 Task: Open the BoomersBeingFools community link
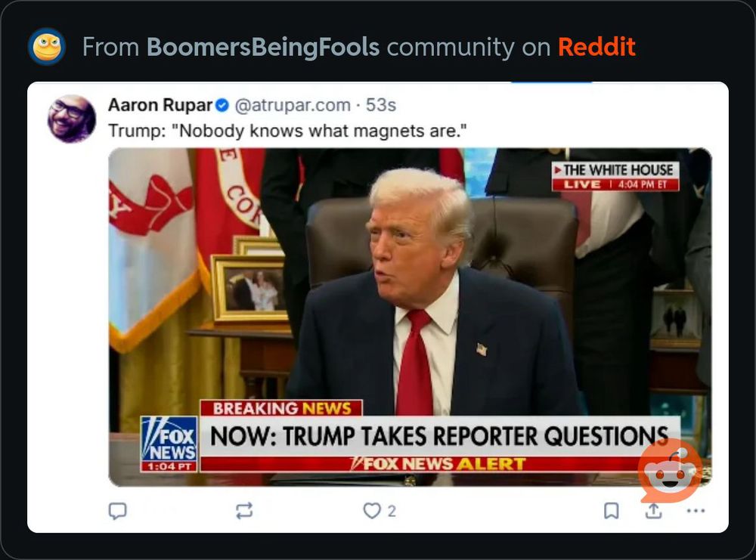263,47
